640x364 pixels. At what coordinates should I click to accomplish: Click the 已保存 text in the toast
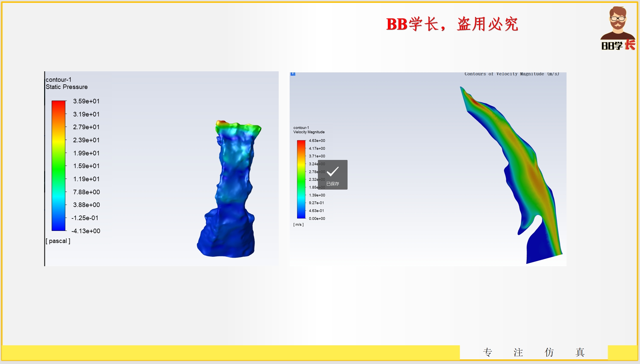[333, 184]
